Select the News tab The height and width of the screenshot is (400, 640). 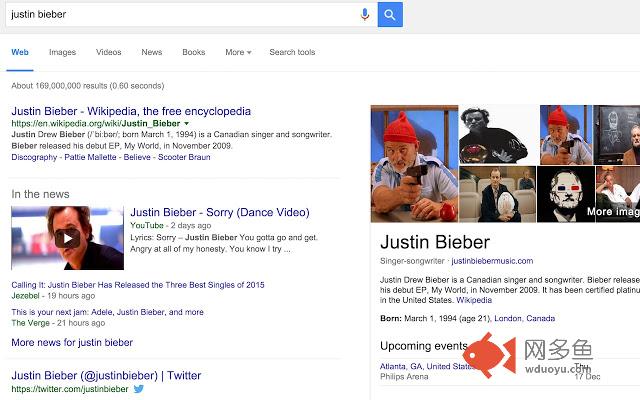(152, 52)
